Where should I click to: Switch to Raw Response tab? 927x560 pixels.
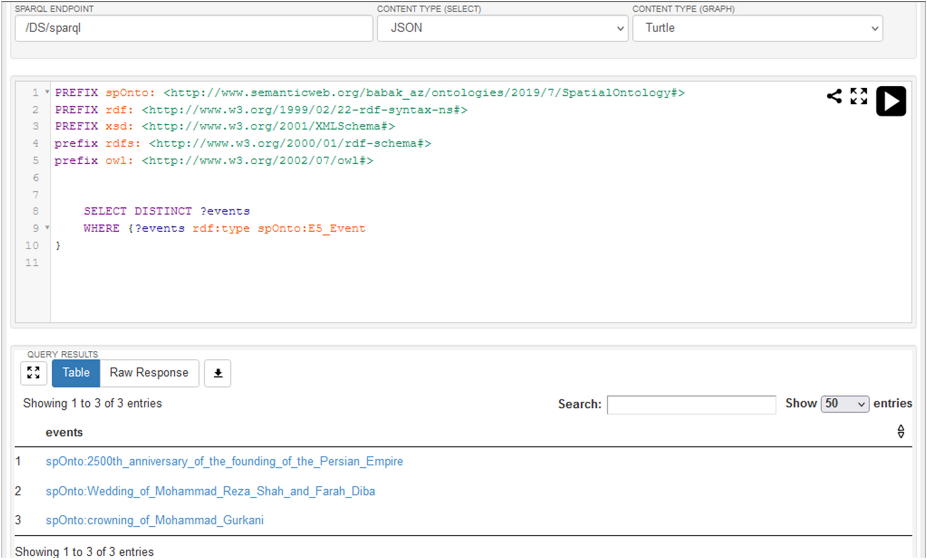click(149, 373)
